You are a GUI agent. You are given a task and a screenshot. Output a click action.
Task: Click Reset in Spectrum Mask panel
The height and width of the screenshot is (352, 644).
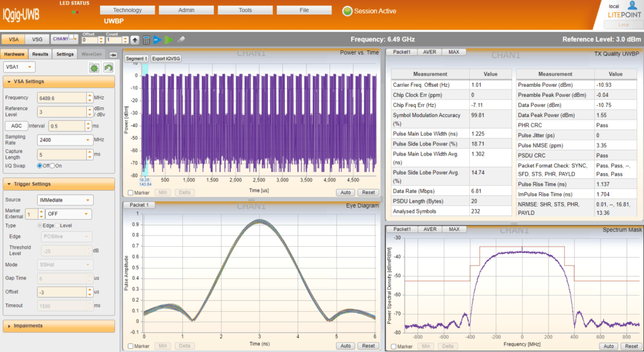coord(631,346)
